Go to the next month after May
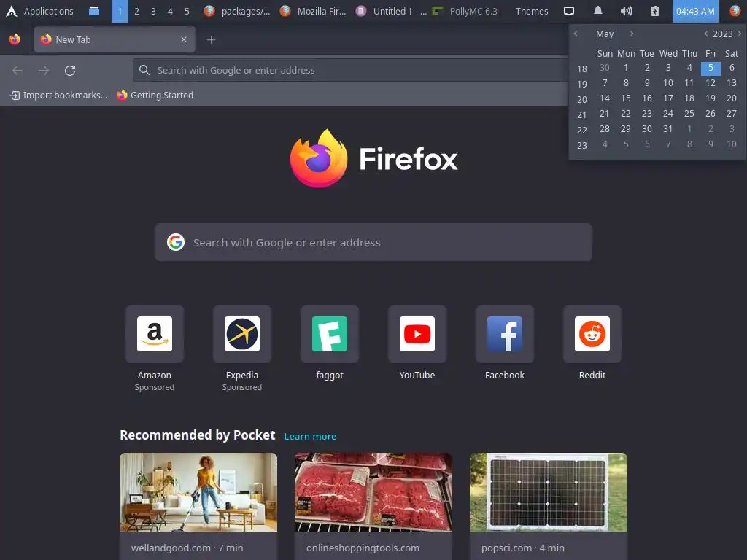This screenshot has height=560, width=747. [632, 34]
